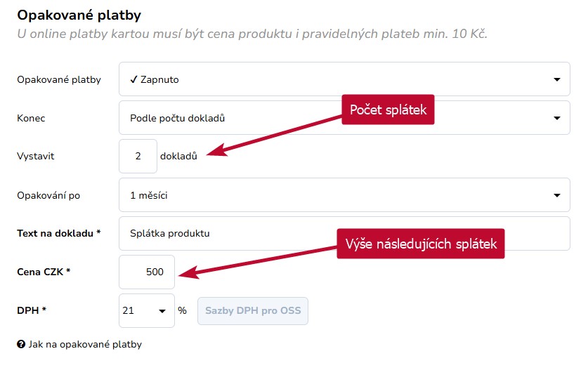Click the Opakované platby heading
588x370 pixels.
pos(79,15)
